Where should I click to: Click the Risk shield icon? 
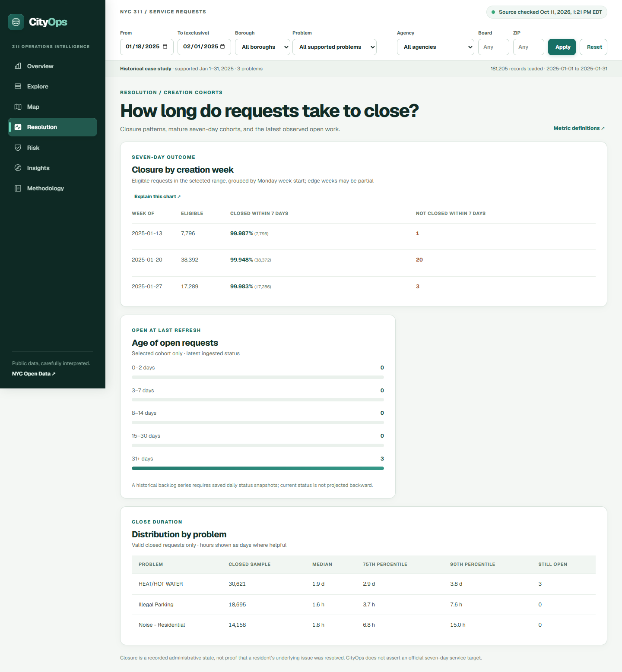[x=18, y=148]
